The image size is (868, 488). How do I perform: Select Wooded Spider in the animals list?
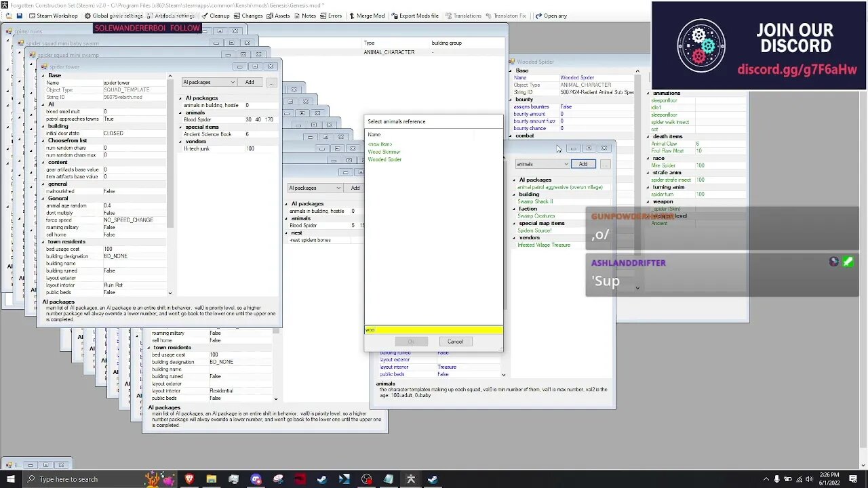[384, 159]
